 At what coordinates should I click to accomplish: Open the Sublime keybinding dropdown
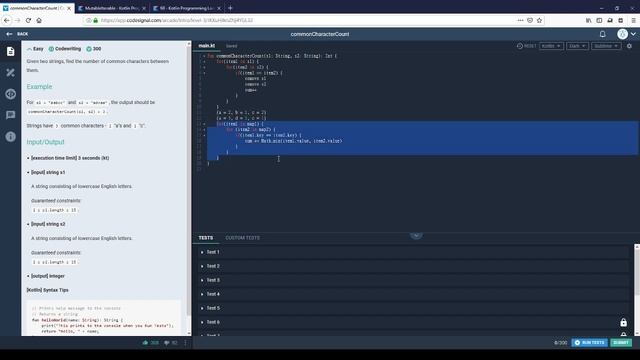pyautogui.click(x=606, y=46)
